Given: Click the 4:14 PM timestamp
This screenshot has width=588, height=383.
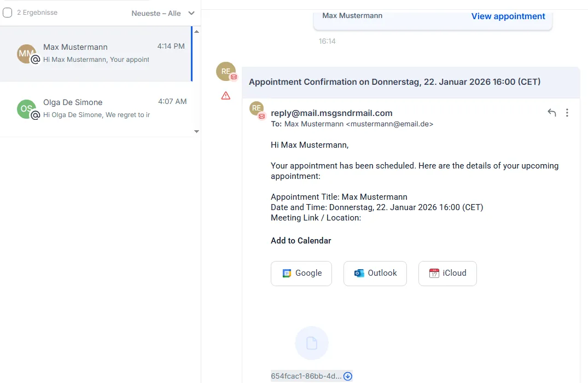Looking at the screenshot, I should click(x=171, y=46).
